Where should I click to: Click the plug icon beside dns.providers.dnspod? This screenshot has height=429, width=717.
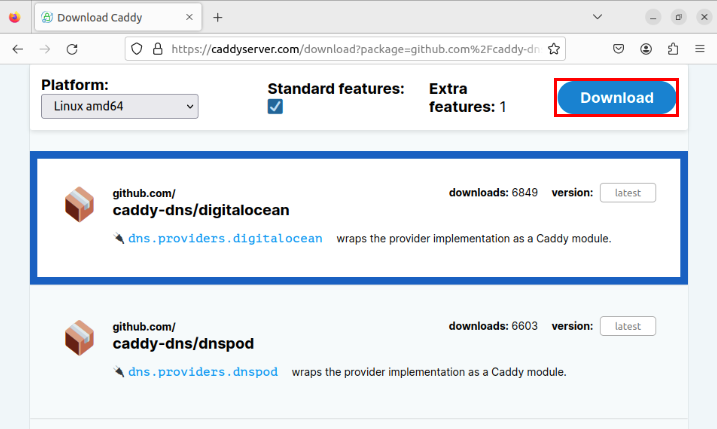coord(119,372)
